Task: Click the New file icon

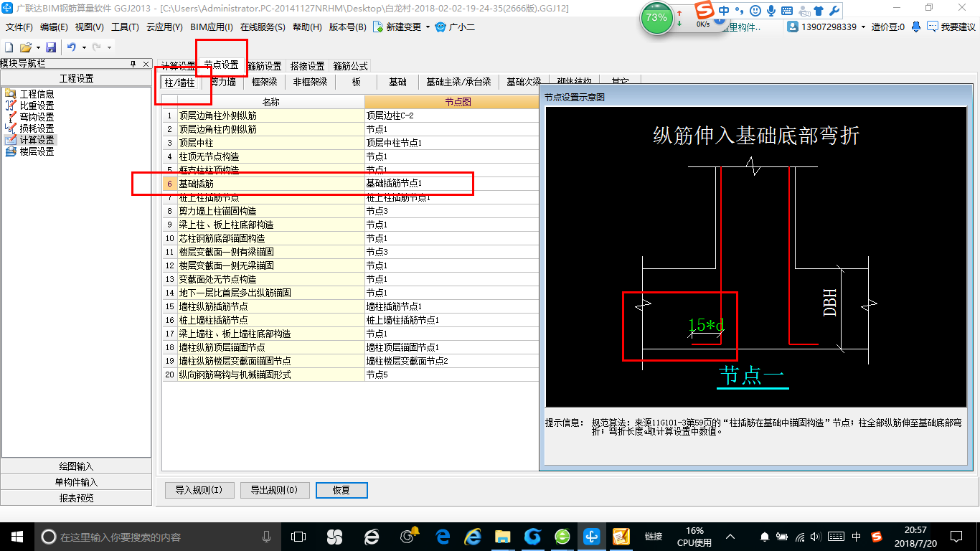Action: coord(9,47)
